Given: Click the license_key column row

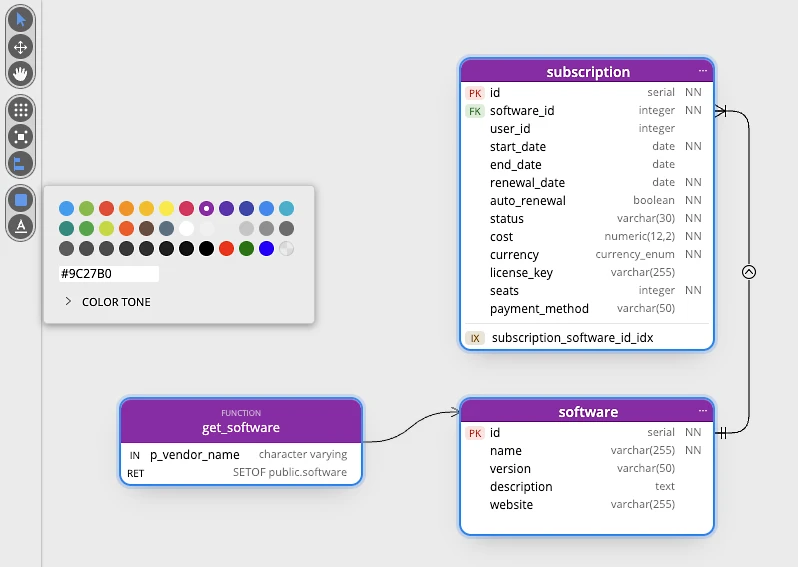Looking at the screenshot, I should [586, 272].
